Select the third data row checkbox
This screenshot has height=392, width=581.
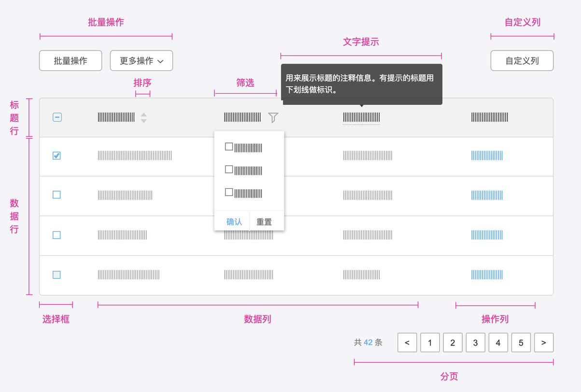click(56, 235)
